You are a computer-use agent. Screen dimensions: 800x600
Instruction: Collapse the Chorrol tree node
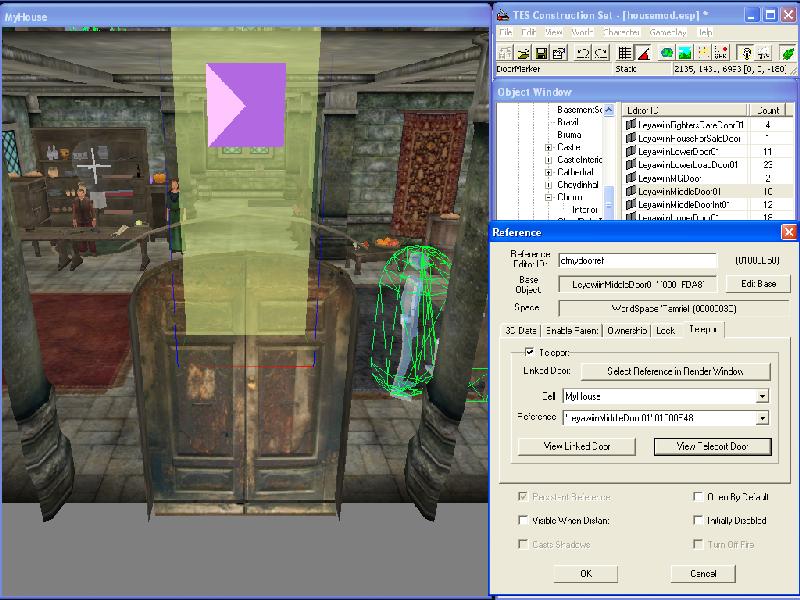pyautogui.click(x=548, y=197)
